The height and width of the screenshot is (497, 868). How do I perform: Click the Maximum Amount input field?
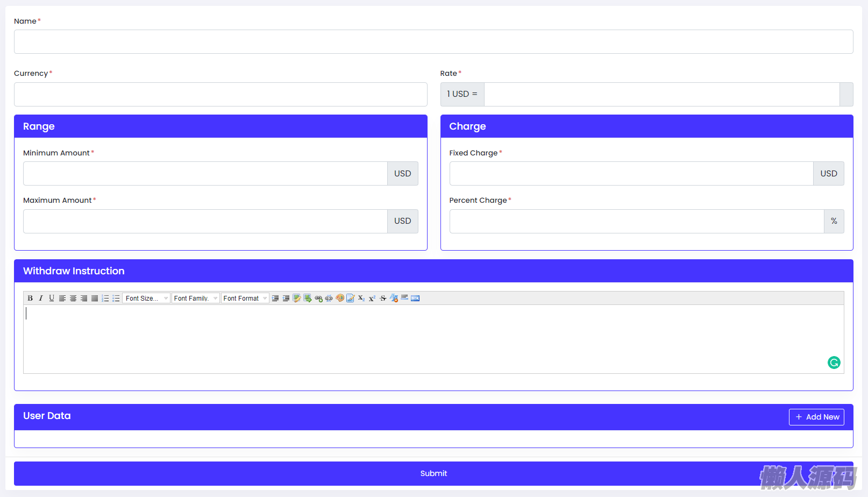205,221
